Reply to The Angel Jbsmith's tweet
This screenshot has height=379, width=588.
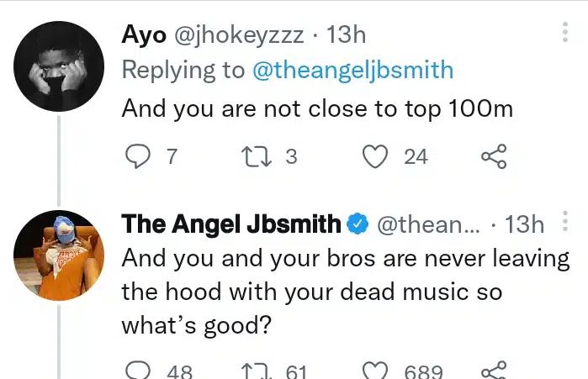coord(139,371)
